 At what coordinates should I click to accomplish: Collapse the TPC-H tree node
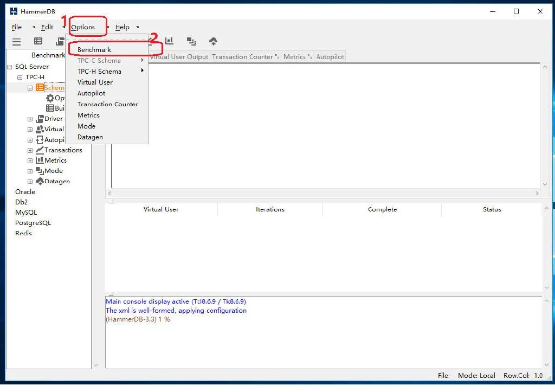pos(20,77)
